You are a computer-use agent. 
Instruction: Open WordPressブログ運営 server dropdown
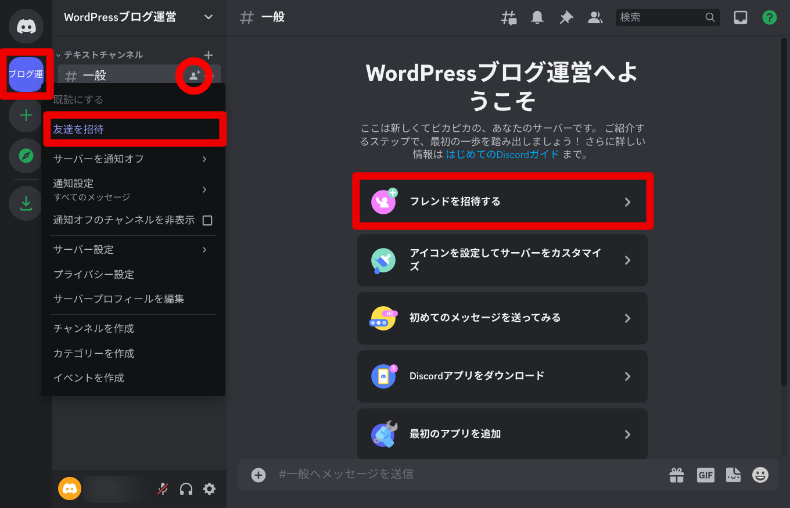tap(208, 17)
